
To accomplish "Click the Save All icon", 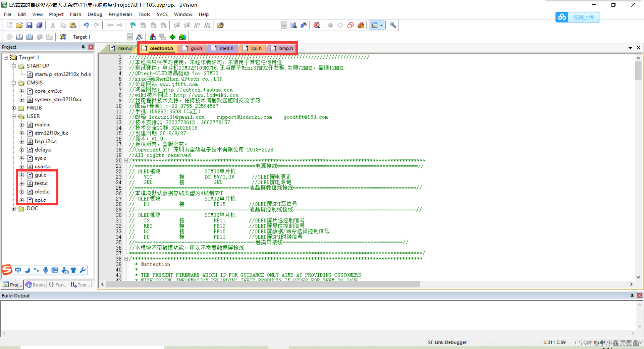I will (x=39, y=25).
